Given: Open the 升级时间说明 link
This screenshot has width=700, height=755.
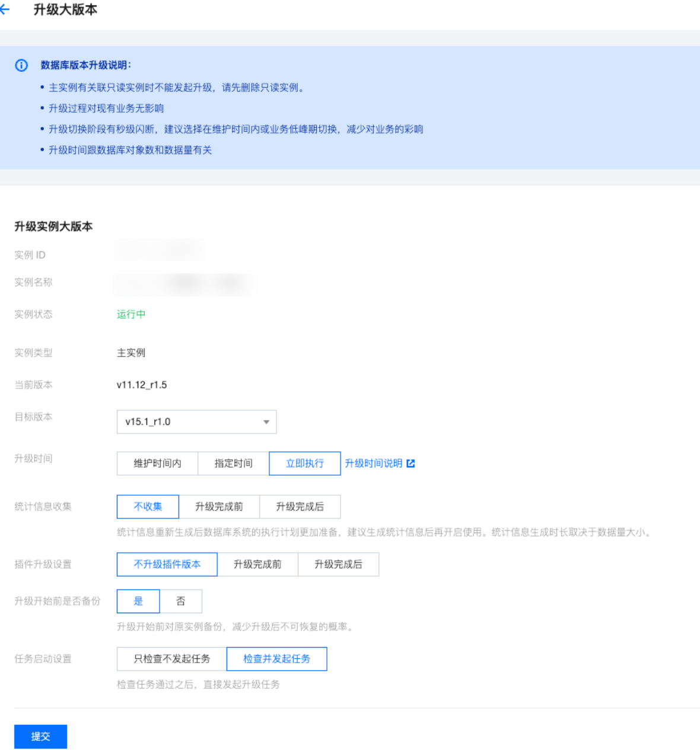Looking at the screenshot, I should tap(374, 463).
